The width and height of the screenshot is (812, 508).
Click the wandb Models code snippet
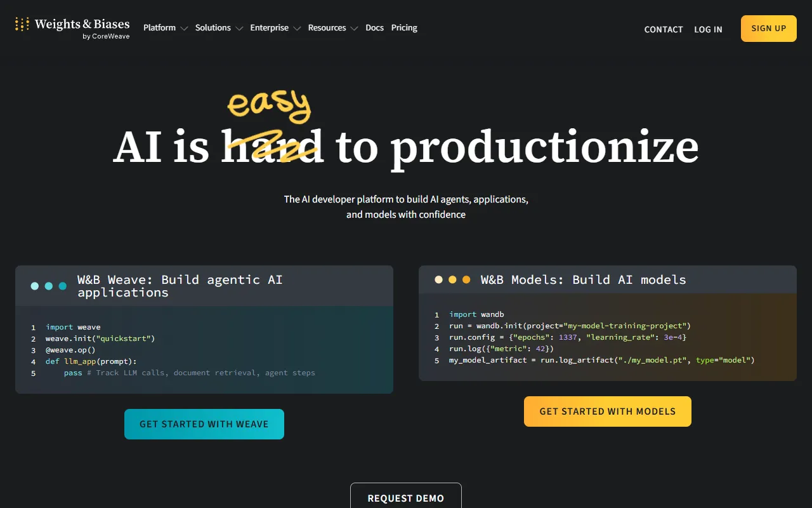pos(607,337)
